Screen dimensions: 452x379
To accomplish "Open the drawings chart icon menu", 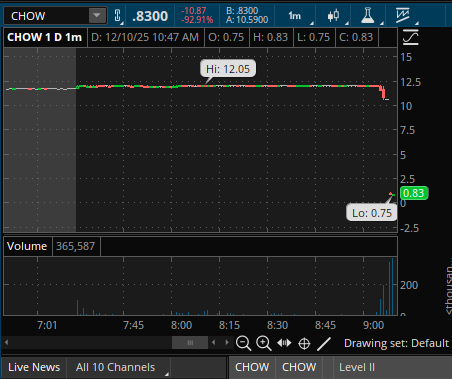I will coord(403,16).
